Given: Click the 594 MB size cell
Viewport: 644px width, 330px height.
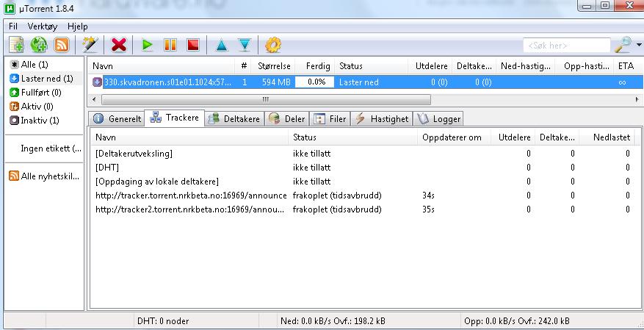Looking at the screenshot, I should click(276, 82).
